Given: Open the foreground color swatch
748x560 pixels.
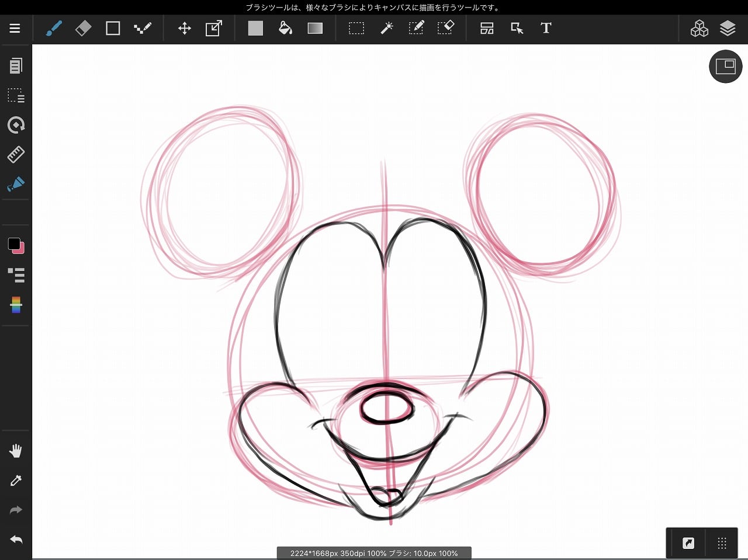Looking at the screenshot, I should [x=13, y=244].
